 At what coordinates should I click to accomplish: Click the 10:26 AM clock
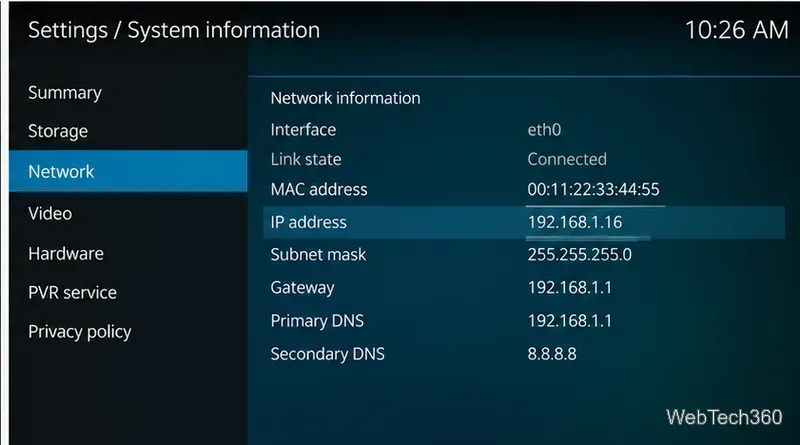[736, 30]
